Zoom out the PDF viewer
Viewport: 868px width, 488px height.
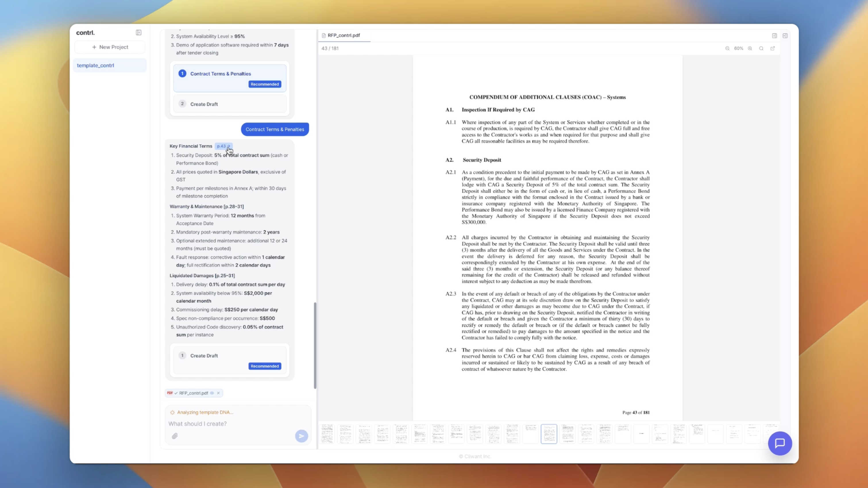(x=727, y=49)
